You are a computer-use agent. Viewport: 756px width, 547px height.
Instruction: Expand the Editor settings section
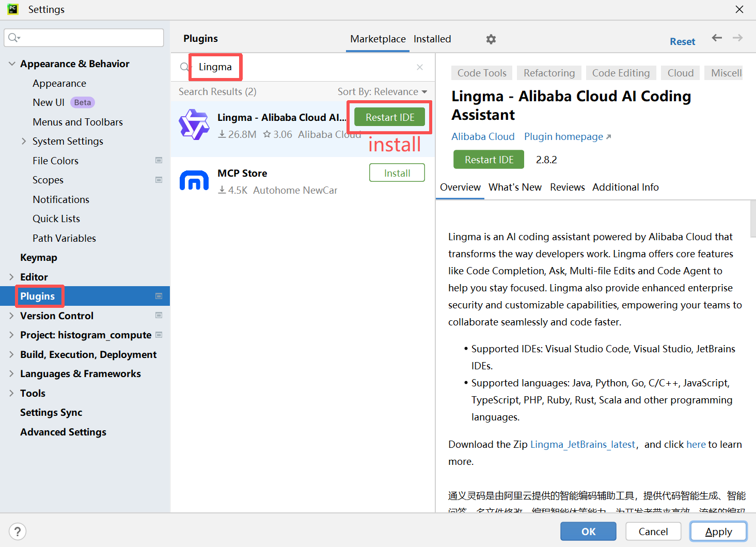tap(11, 277)
